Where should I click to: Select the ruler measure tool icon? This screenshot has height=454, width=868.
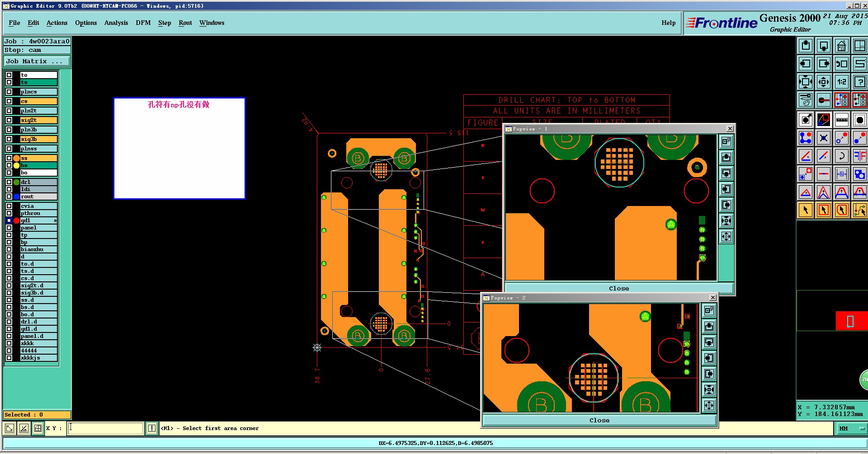coord(842,120)
